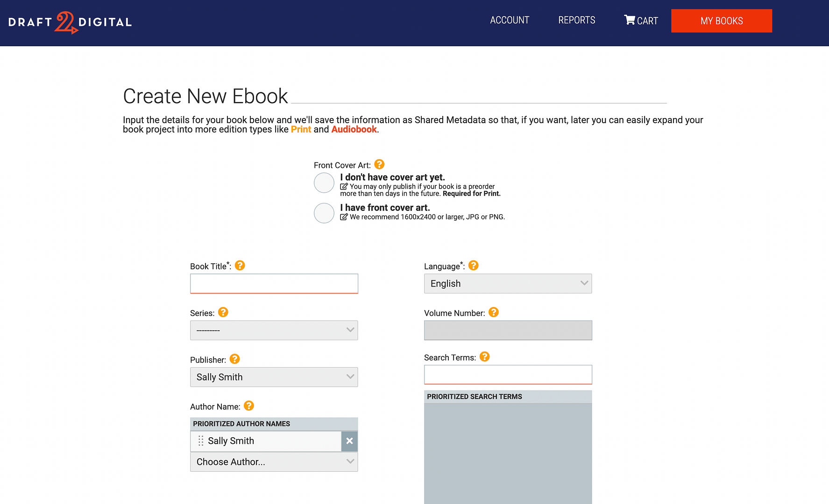The image size is (829, 504).
Task: Click edit icon under 'I don't have cover art yet'
Action: point(344,187)
